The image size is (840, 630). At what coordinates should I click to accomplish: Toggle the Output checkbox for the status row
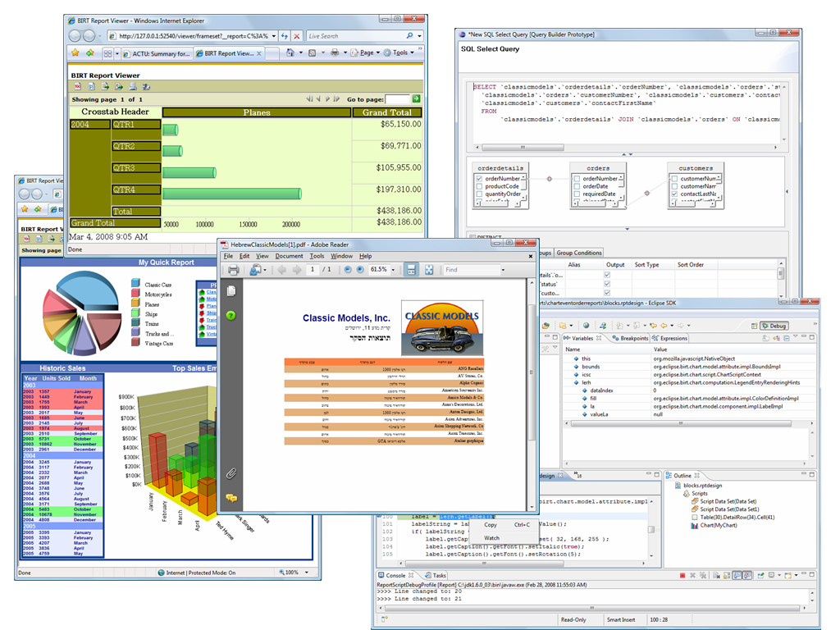(x=607, y=284)
